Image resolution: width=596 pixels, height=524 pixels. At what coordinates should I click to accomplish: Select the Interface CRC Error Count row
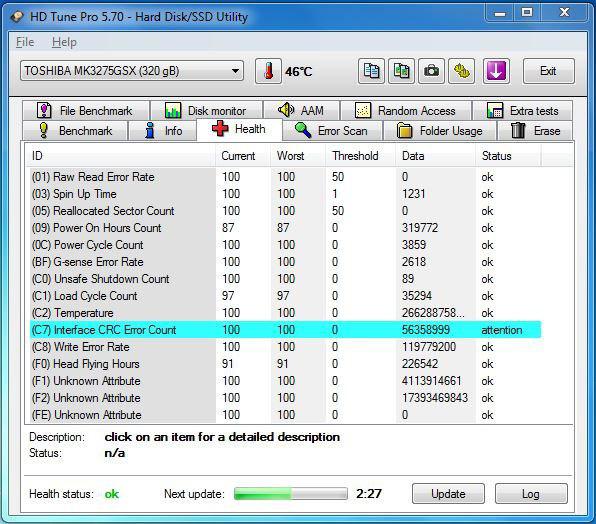[285, 330]
